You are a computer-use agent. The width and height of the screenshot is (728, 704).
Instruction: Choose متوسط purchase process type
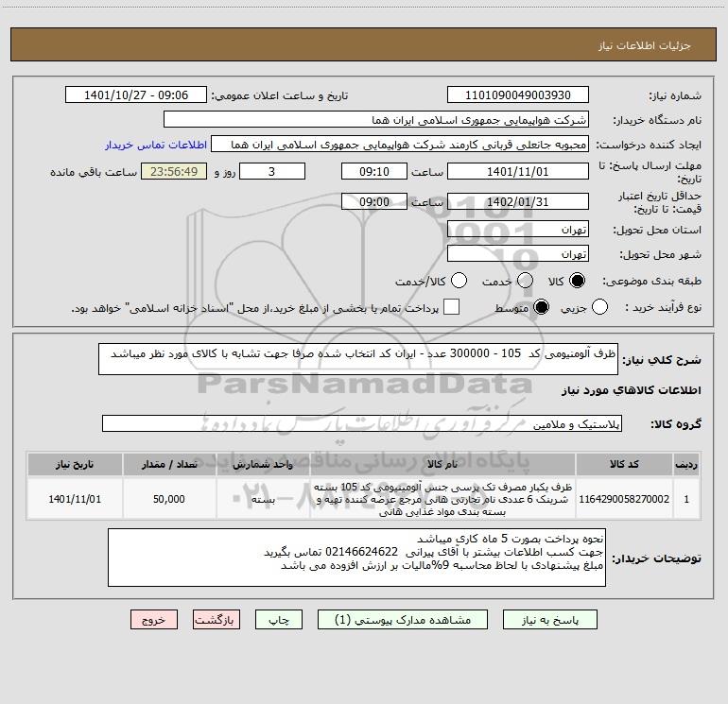541,307
